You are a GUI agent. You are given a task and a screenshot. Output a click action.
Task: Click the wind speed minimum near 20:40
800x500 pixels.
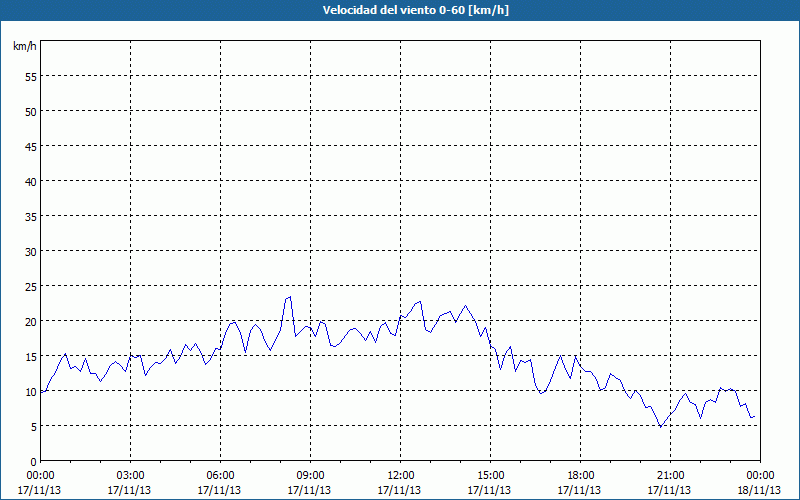pos(660,427)
